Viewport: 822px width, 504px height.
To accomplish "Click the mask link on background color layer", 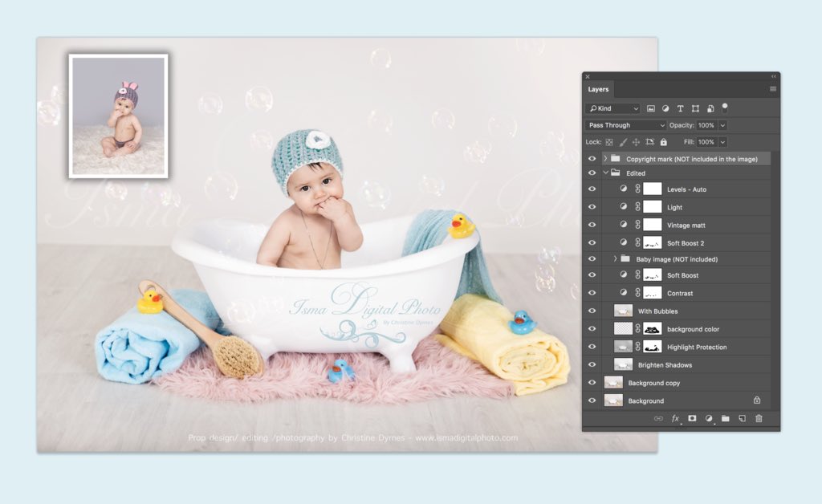I will pyautogui.click(x=637, y=328).
